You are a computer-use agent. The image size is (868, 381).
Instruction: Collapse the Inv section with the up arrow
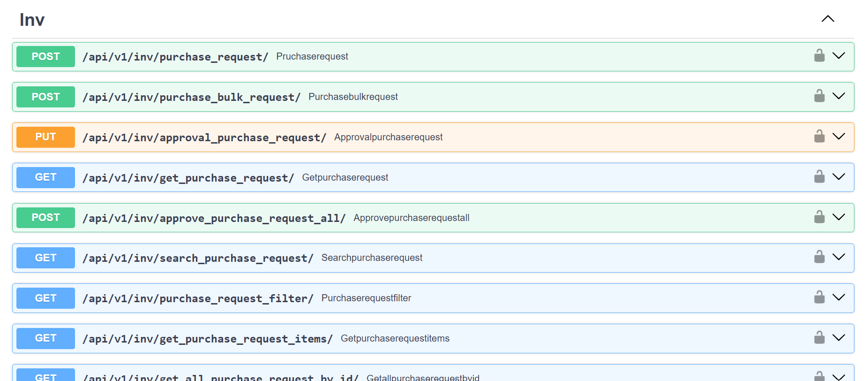pos(828,19)
